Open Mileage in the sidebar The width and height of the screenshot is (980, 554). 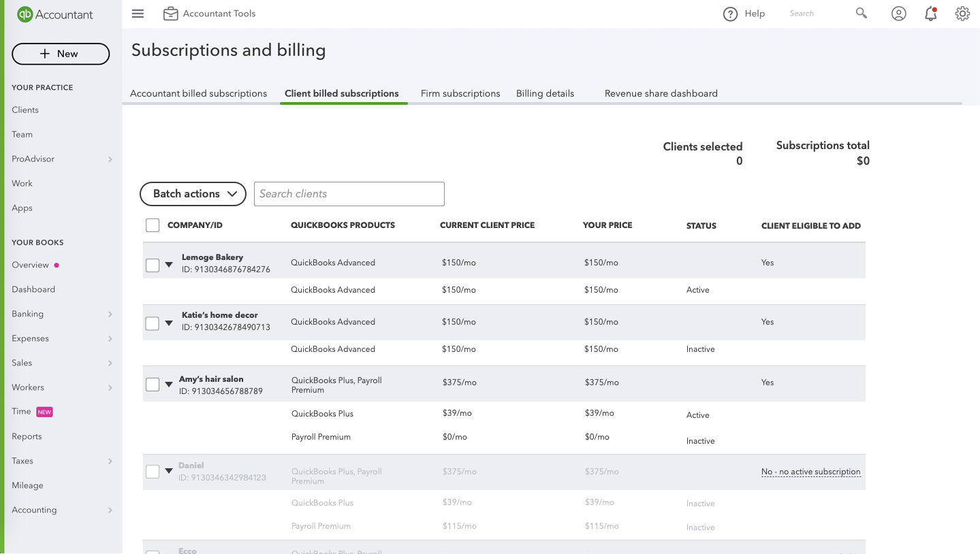27,485
